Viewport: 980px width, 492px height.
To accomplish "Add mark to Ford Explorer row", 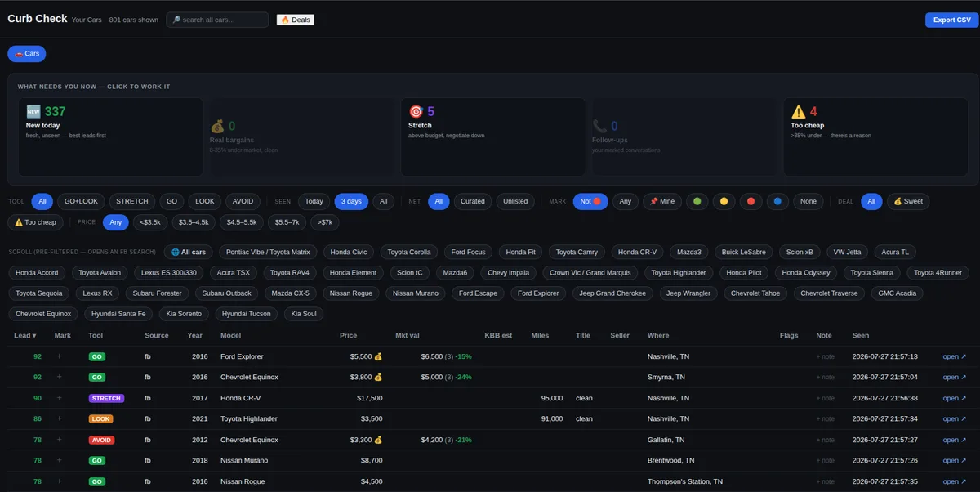I will point(59,356).
